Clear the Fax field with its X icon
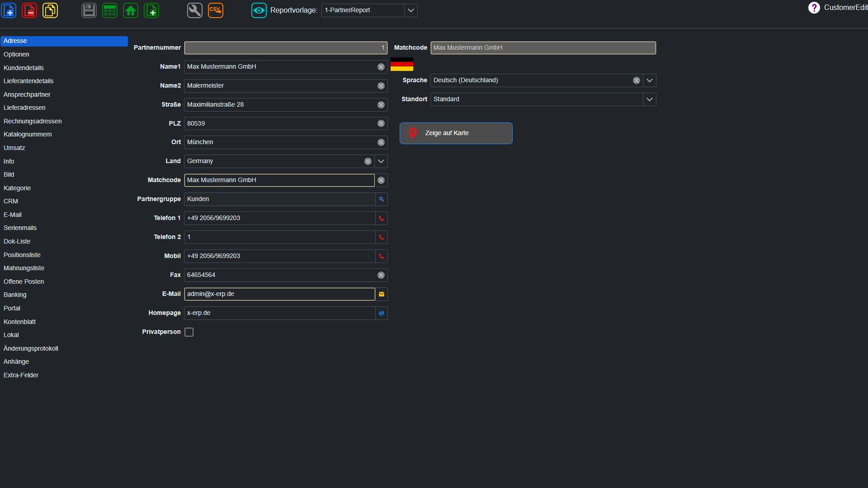Screen dimensions: 868x488 381,275
